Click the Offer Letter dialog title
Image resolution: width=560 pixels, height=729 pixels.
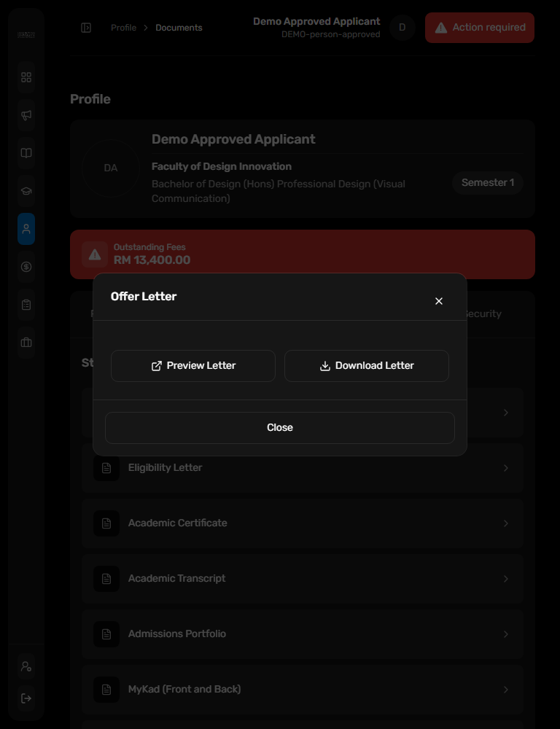(144, 297)
